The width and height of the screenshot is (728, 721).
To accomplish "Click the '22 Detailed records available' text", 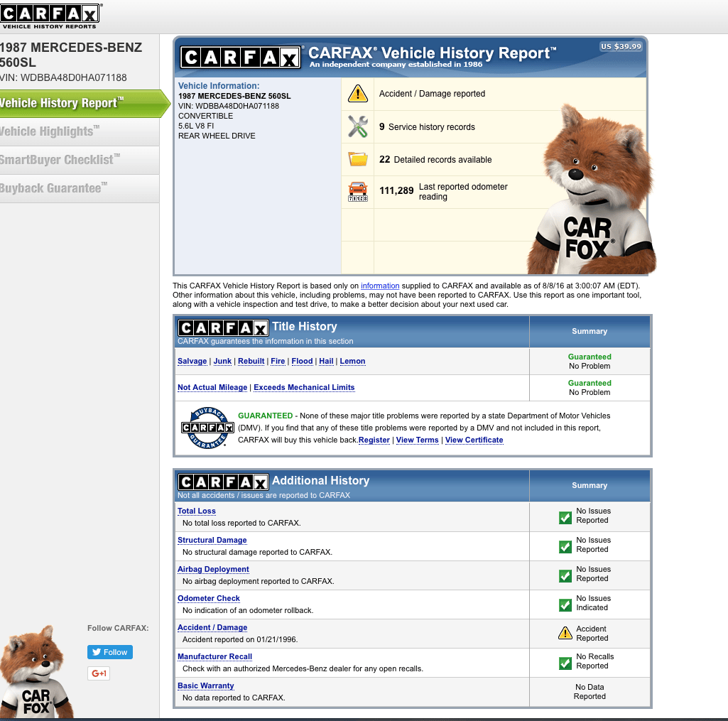I will pyautogui.click(x=435, y=160).
